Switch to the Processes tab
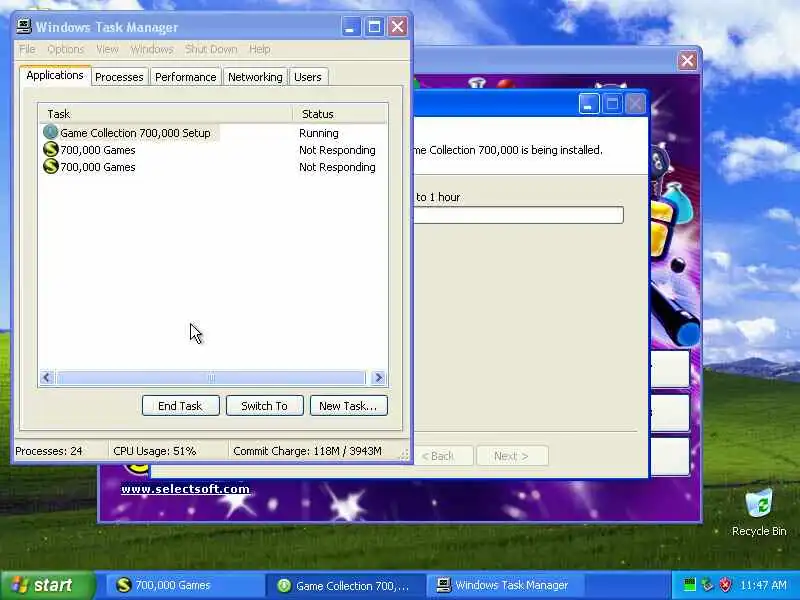The height and width of the screenshot is (600, 800). (x=119, y=77)
